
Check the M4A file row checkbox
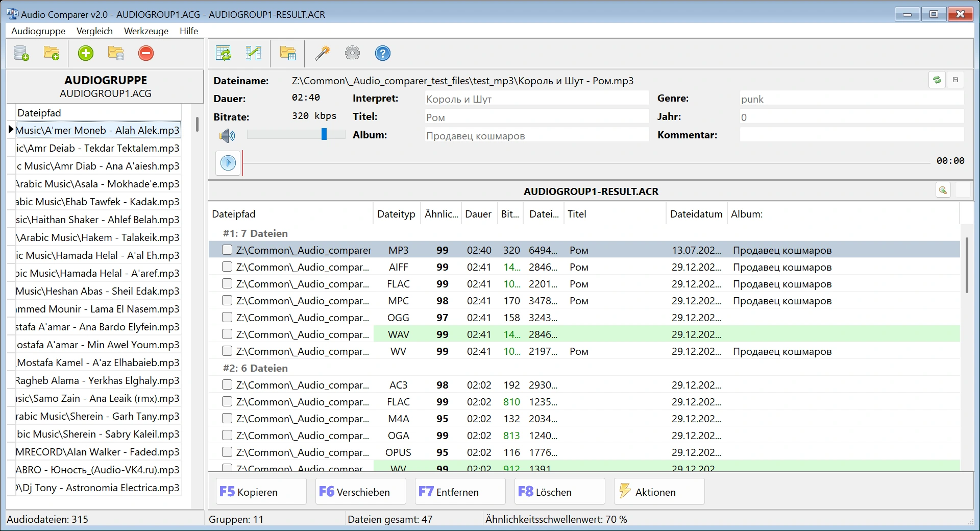pyautogui.click(x=227, y=419)
